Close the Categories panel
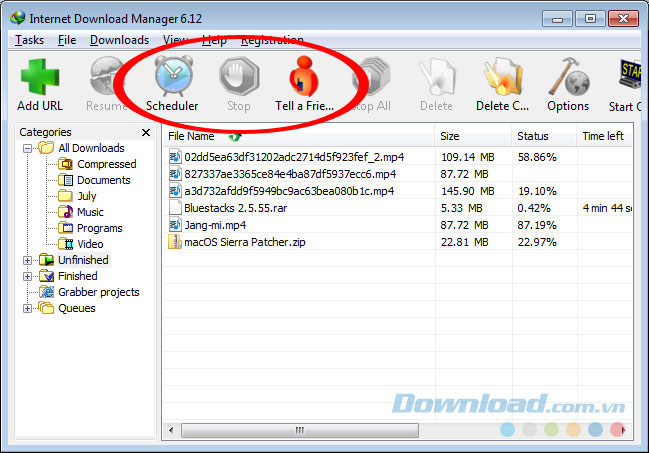The image size is (649, 453). (x=146, y=133)
